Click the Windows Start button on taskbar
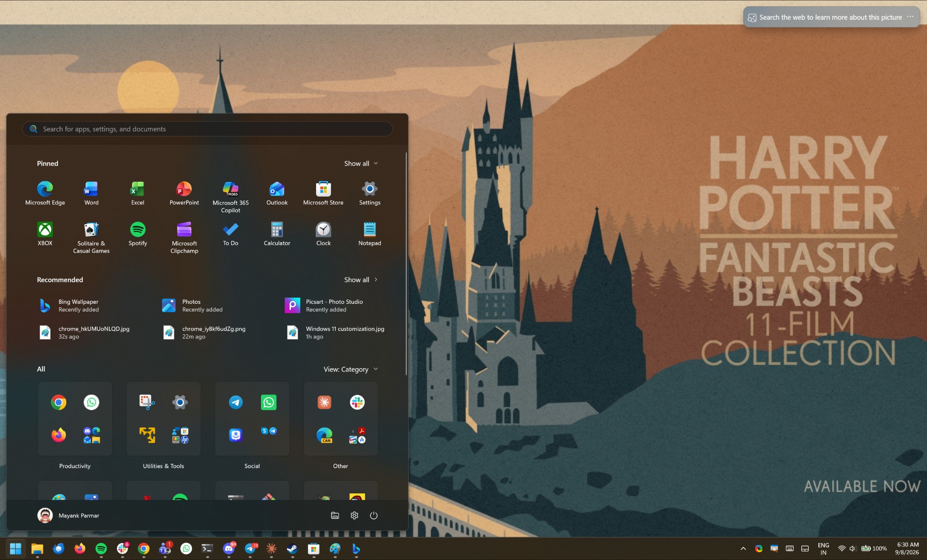Screen dimensions: 927x560 (15, 548)
